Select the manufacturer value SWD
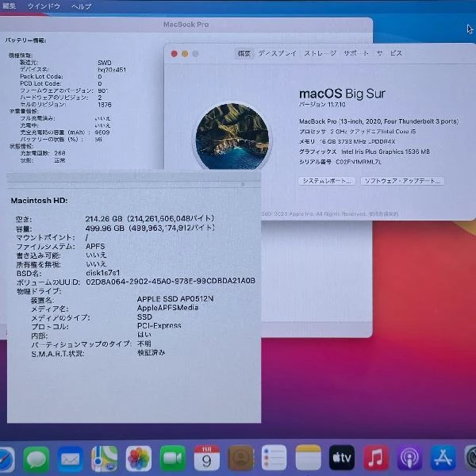 105,63
